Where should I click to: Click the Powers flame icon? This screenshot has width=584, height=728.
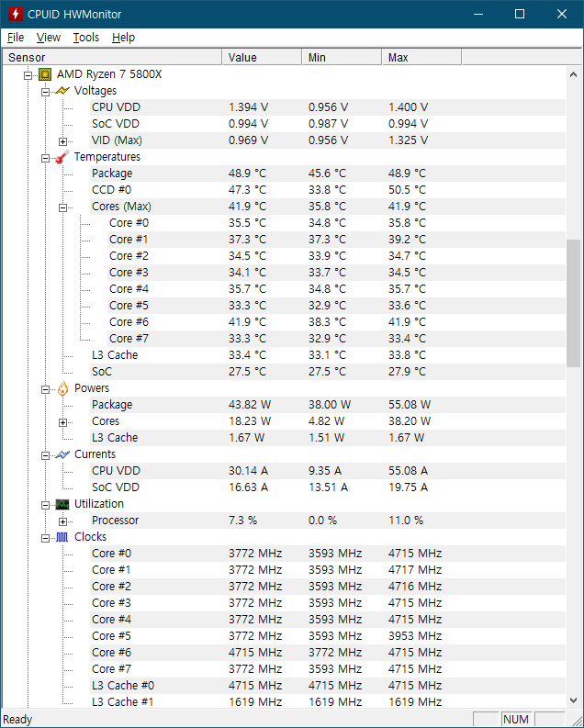tap(62, 388)
